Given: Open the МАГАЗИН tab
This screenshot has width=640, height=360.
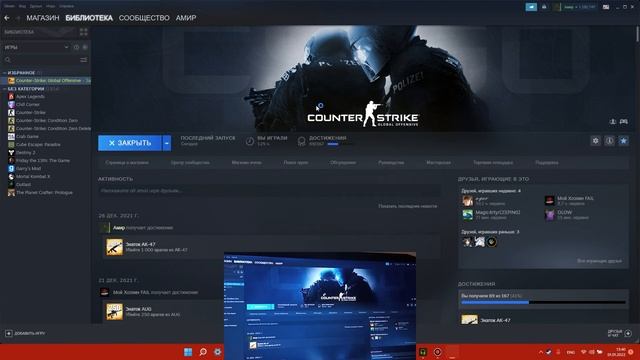Looking at the screenshot, I should (43, 18).
